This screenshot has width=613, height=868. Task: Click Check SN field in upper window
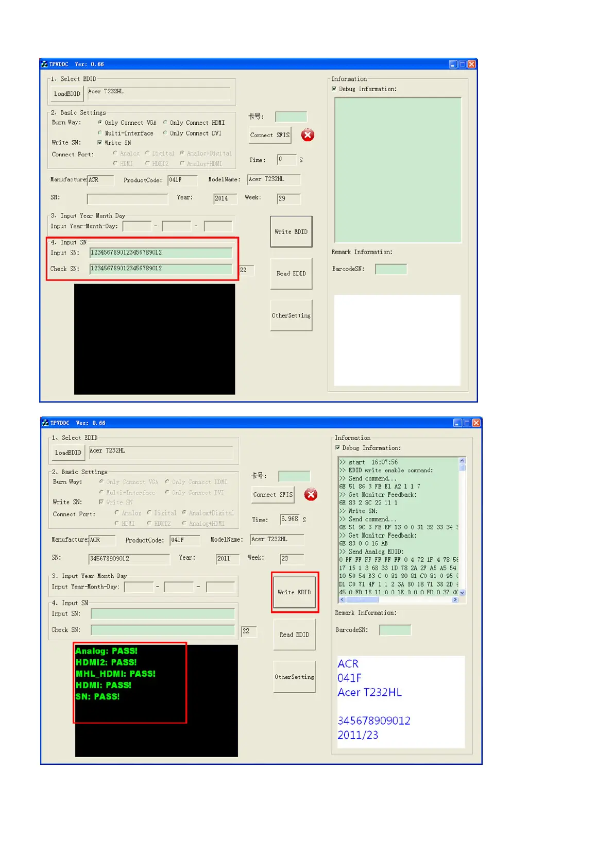[x=161, y=269]
